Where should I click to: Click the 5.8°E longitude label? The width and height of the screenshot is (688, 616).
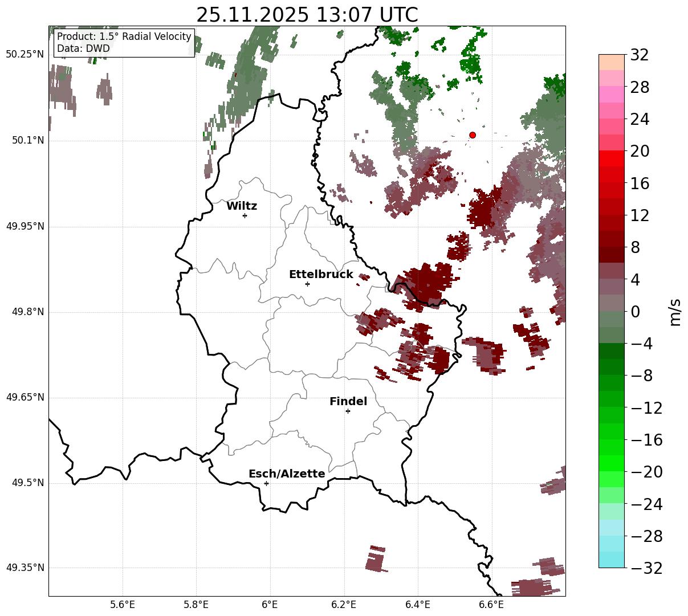tap(196, 605)
